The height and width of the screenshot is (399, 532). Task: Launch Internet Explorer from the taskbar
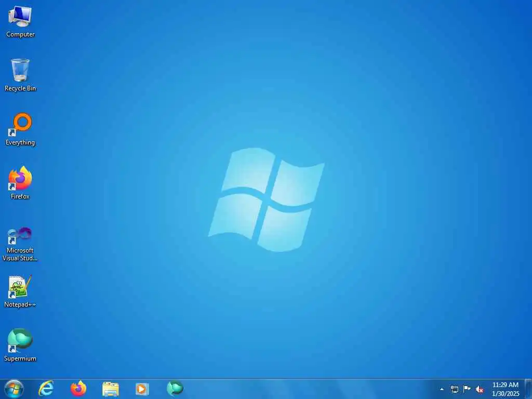tap(46, 389)
